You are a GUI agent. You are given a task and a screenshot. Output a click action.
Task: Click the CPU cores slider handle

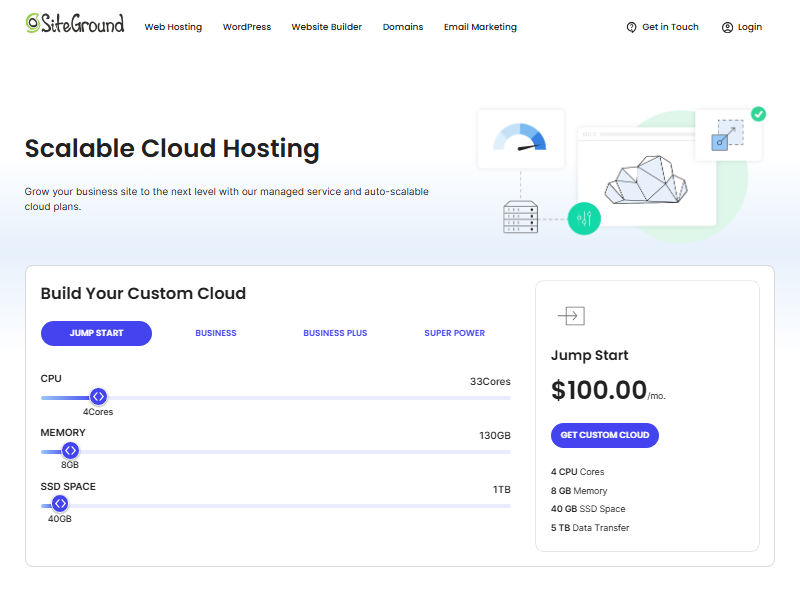click(x=98, y=396)
